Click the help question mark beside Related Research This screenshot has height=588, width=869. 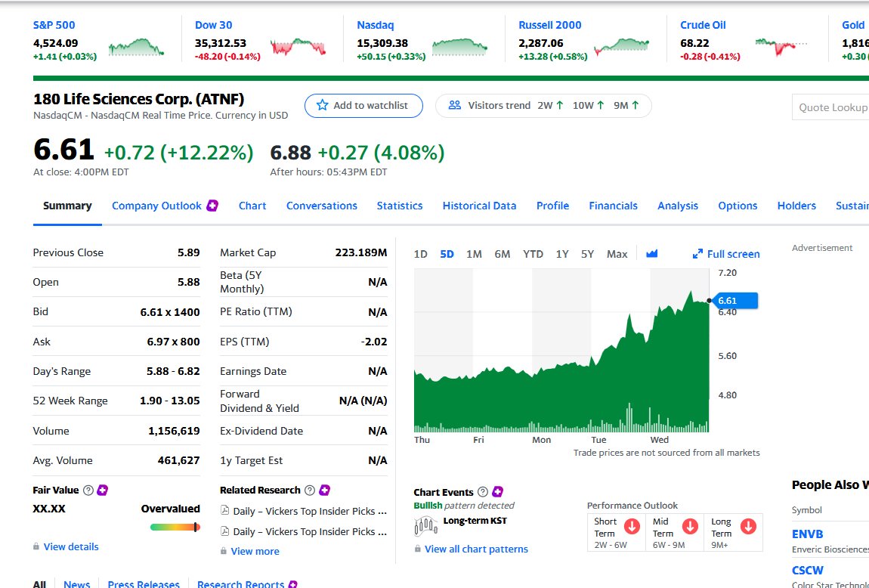[310, 490]
